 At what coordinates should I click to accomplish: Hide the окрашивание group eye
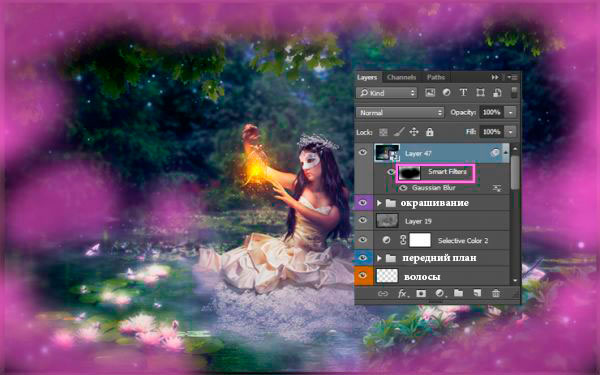point(363,203)
